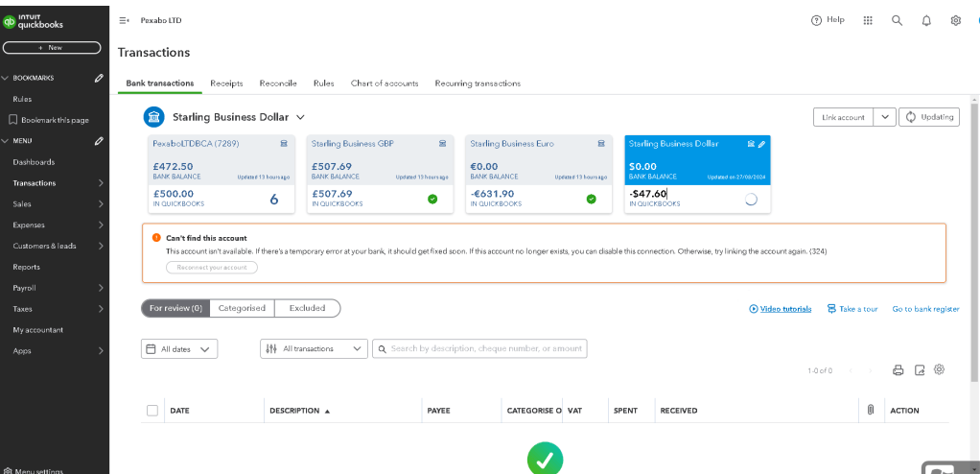The width and height of the screenshot is (980, 474).
Task: Print the transactions list
Action: 898,370
